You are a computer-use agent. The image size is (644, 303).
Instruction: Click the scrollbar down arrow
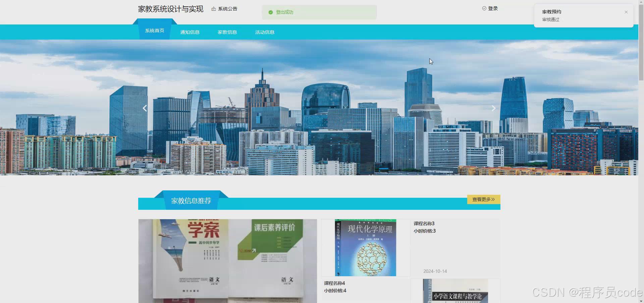tap(641, 300)
